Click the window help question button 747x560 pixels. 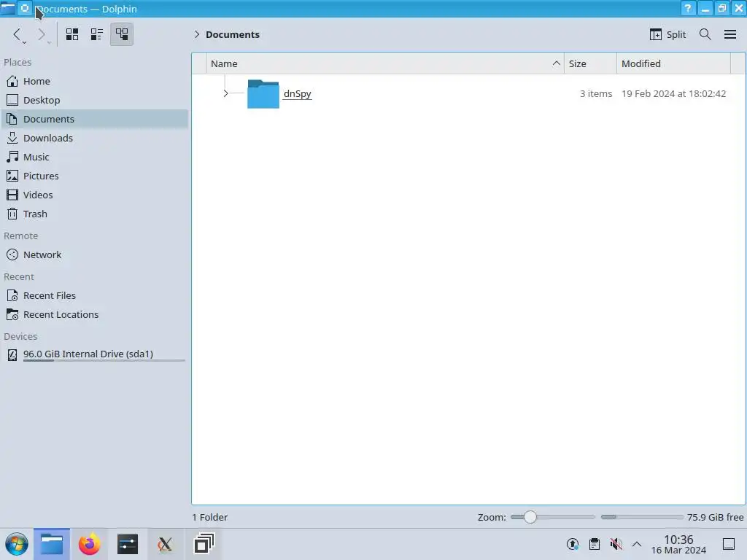(688, 9)
